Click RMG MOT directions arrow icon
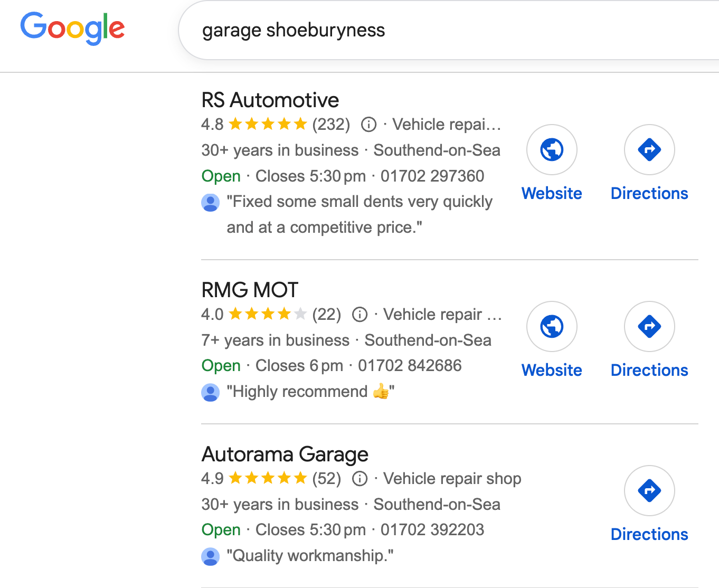 (649, 326)
